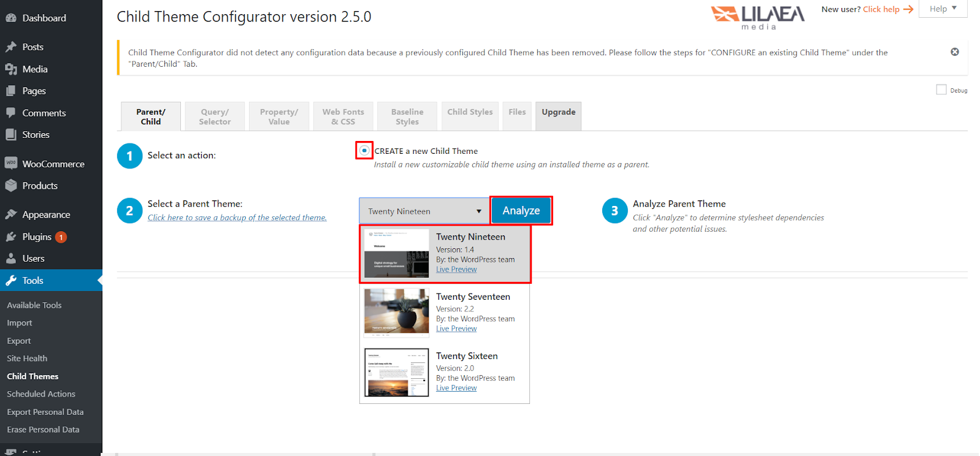Click the Analyze button
Screen dimensions: 980x456
[521, 211]
